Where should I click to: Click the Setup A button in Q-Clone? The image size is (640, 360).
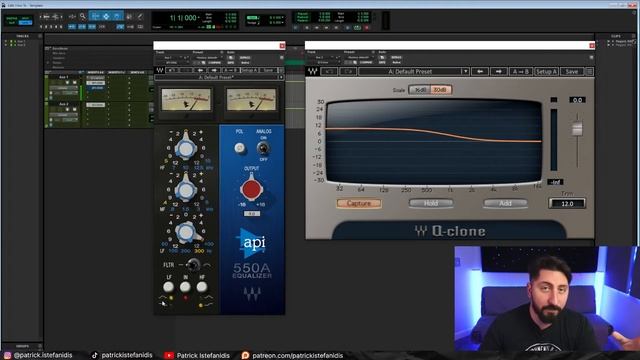pyautogui.click(x=546, y=71)
